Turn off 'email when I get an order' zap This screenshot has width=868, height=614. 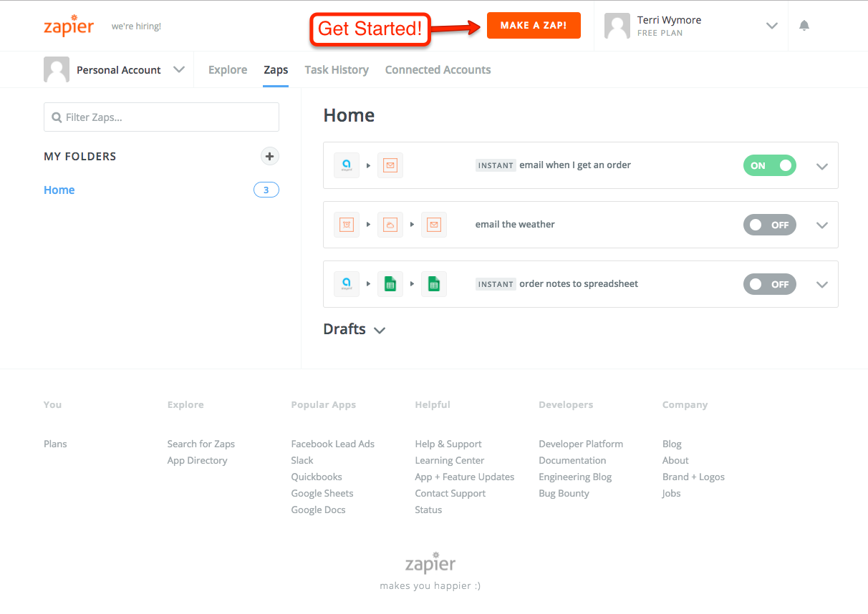(x=770, y=165)
